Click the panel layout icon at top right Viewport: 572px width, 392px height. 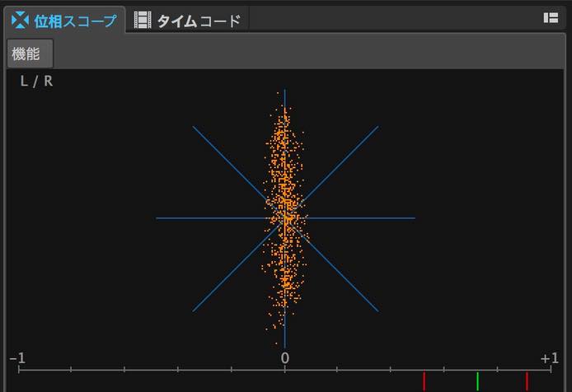click(x=551, y=17)
